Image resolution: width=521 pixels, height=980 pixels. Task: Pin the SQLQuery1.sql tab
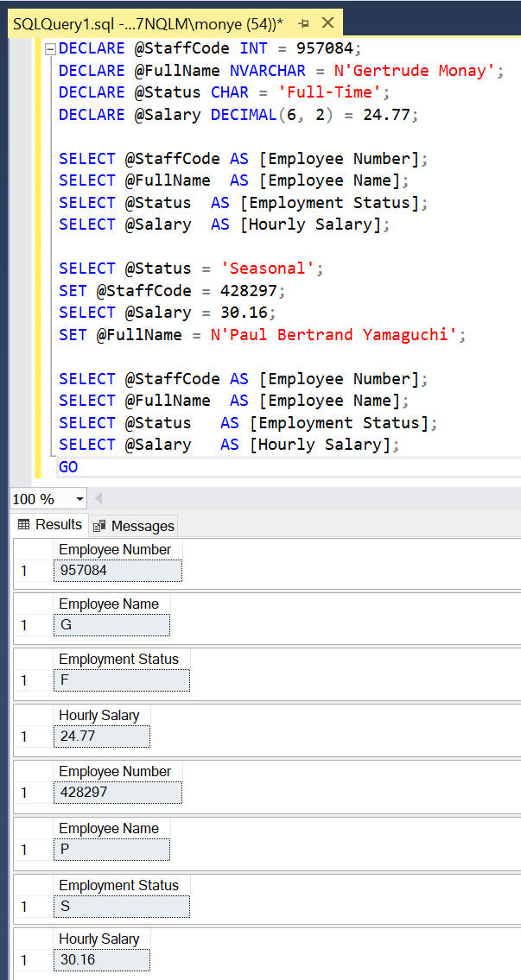tap(304, 23)
